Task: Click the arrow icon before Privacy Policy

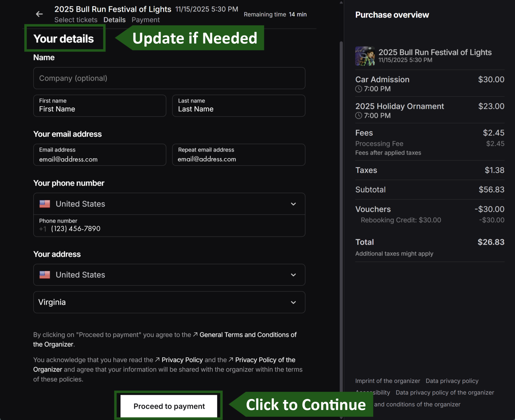Action: [157, 360]
